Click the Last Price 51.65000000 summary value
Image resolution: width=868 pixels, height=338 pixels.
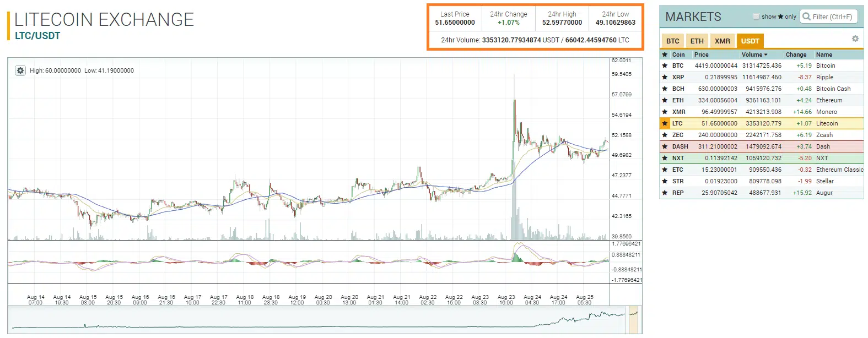[x=455, y=23]
